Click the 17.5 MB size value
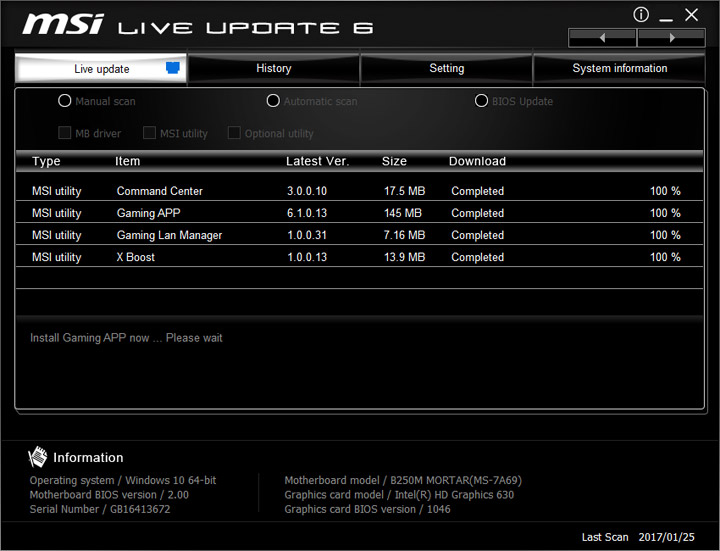This screenshot has width=720, height=551. click(404, 191)
